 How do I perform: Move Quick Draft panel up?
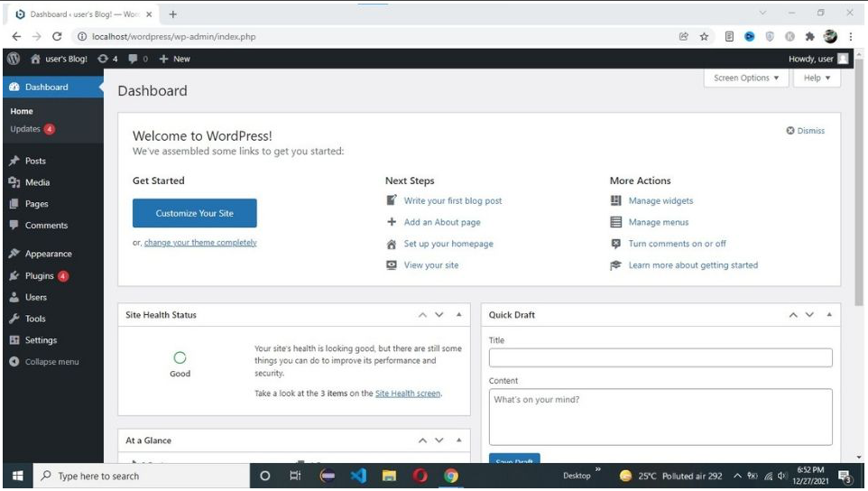793,315
